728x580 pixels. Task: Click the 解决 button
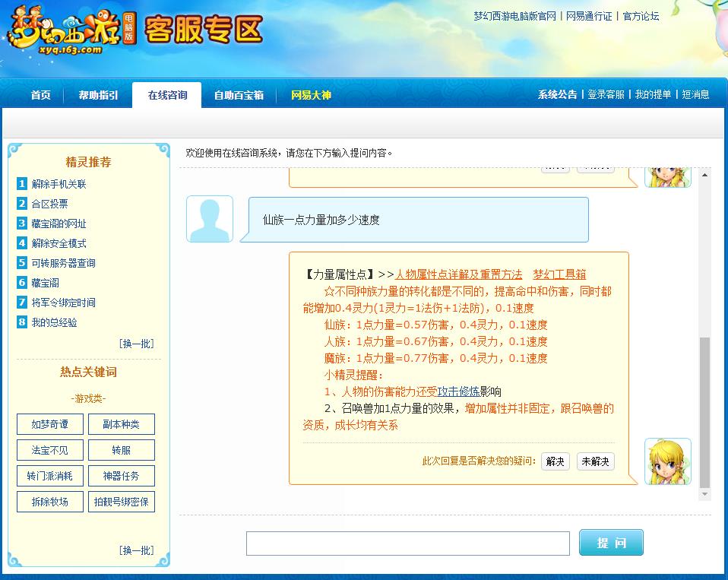[555, 461]
